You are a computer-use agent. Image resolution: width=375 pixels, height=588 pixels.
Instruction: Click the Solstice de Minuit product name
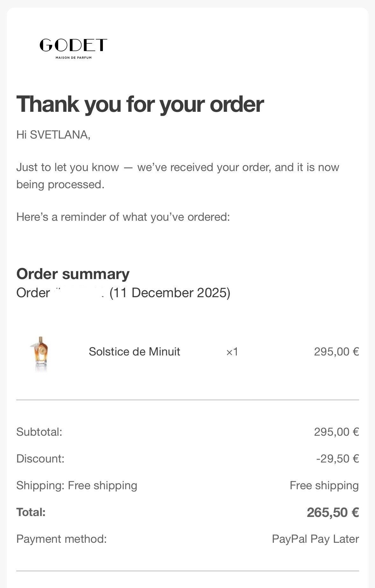point(134,352)
